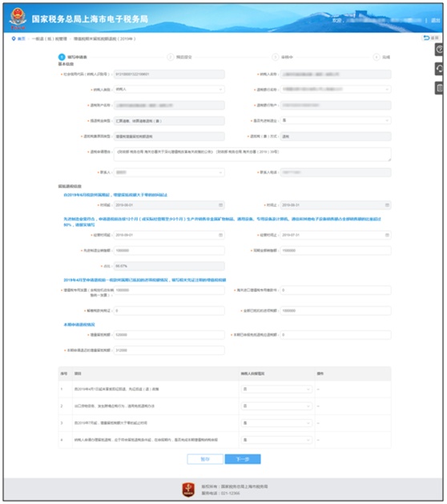Click the help question-mark icon on right sidebar
This screenshot has width=447, height=504.
point(439,50)
